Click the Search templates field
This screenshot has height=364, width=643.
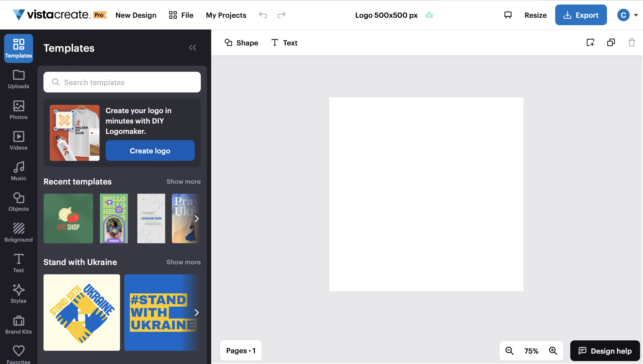tap(122, 82)
